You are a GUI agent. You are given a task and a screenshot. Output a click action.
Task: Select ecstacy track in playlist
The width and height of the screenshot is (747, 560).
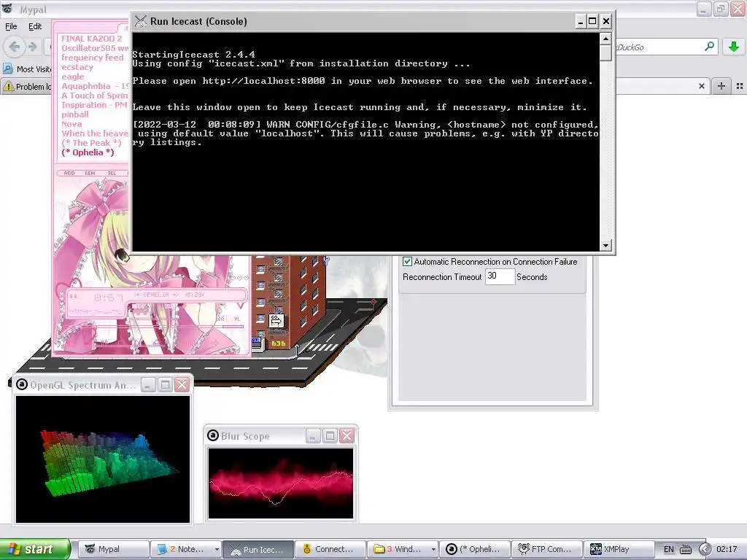click(x=77, y=67)
